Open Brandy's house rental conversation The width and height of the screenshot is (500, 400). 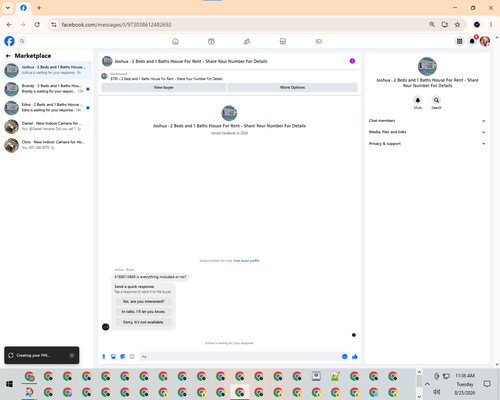(x=47, y=89)
